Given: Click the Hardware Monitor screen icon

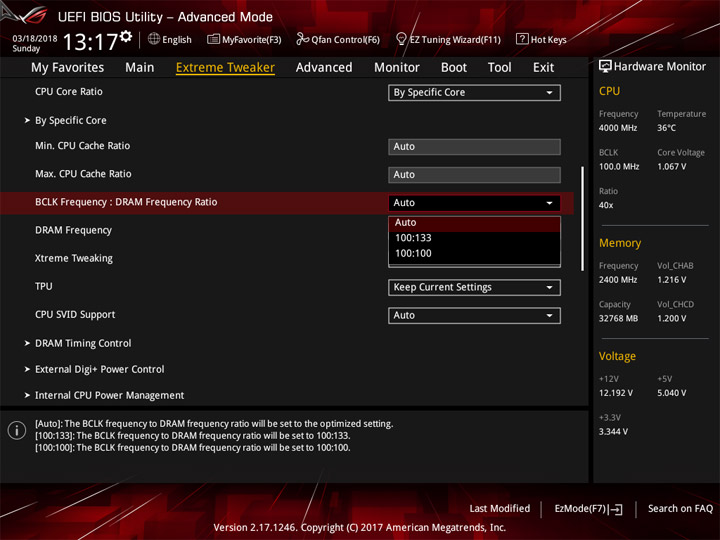Looking at the screenshot, I should tap(605, 66).
